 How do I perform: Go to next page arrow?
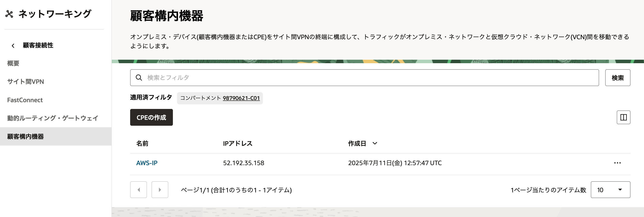pyautogui.click(x=160, y=190)
